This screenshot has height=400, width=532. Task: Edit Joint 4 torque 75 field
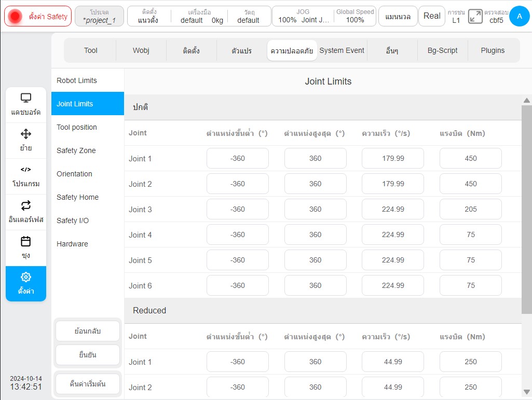pyautogui.click(x=471, y=235)
